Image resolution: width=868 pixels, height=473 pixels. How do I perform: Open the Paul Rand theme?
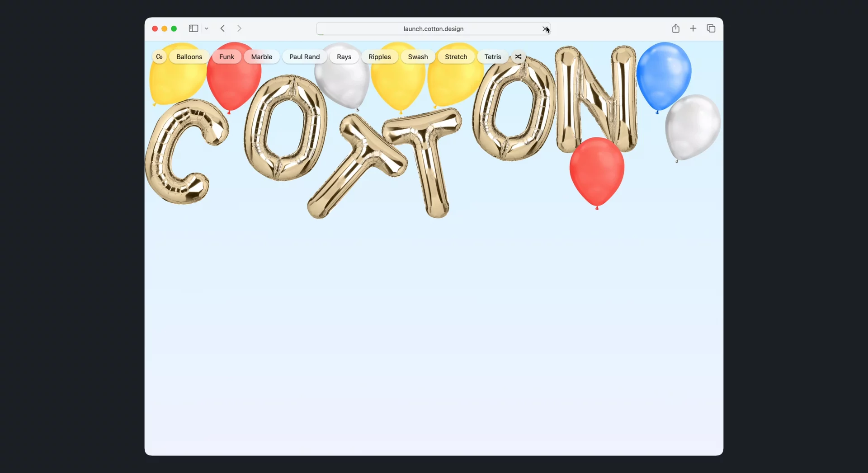pos(304,57)
